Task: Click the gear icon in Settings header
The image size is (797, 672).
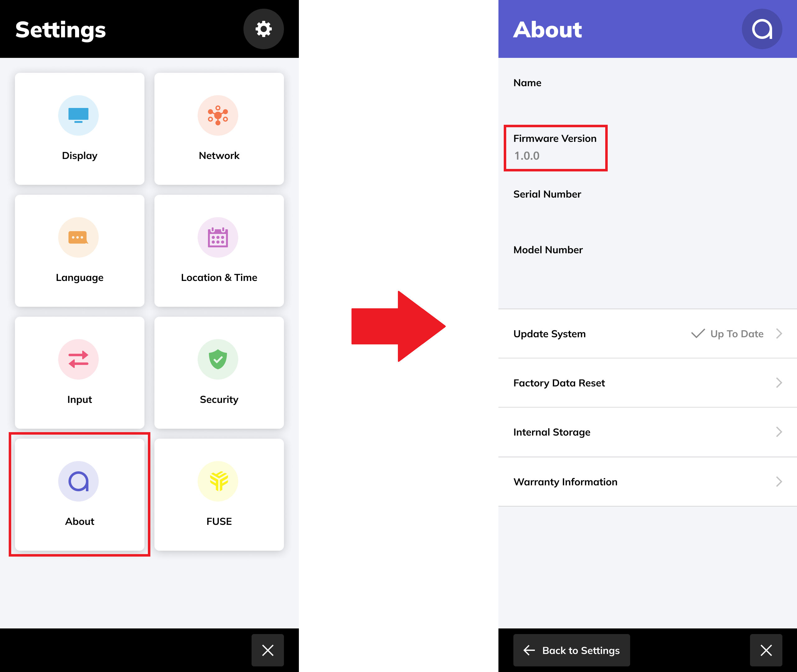Action: coord(263,29)
